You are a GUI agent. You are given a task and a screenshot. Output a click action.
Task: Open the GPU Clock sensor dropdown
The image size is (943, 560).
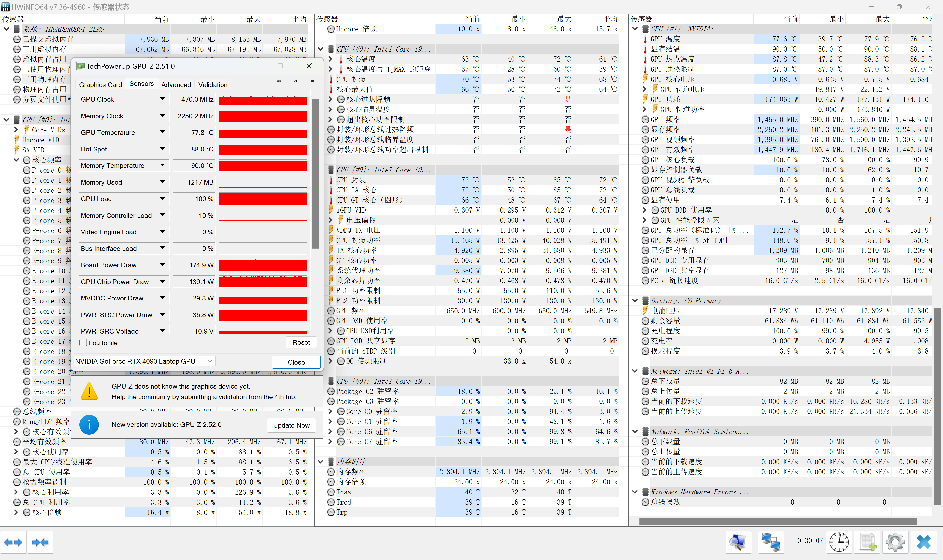pyautogui.click(x=163, y=99)
